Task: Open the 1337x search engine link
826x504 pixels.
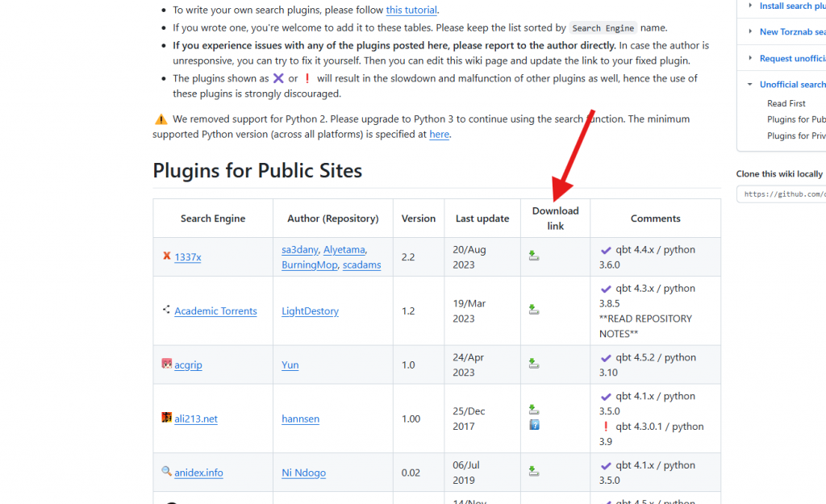Action: [188, 257]
